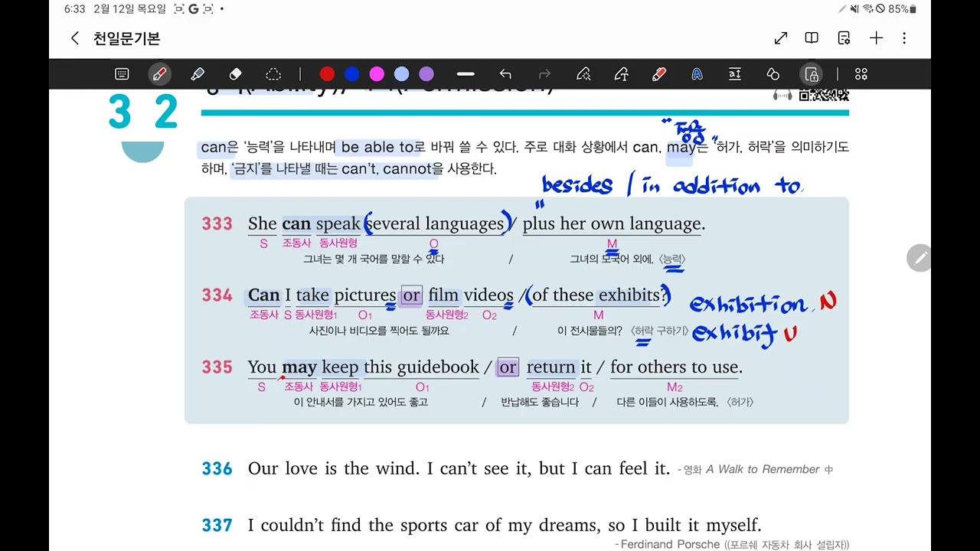
Task: Tap the Wi-Fi status icon
Action: click(867, 9)
